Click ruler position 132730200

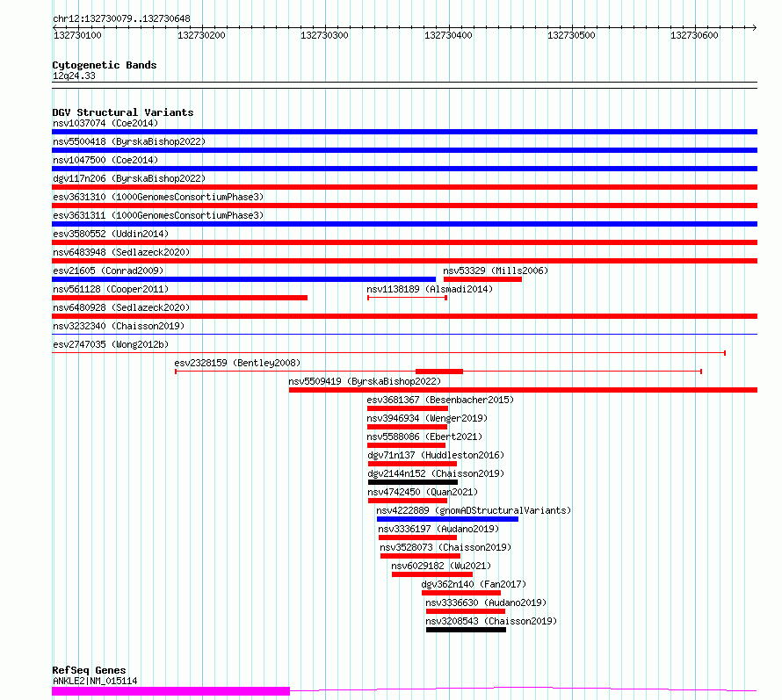201,35
